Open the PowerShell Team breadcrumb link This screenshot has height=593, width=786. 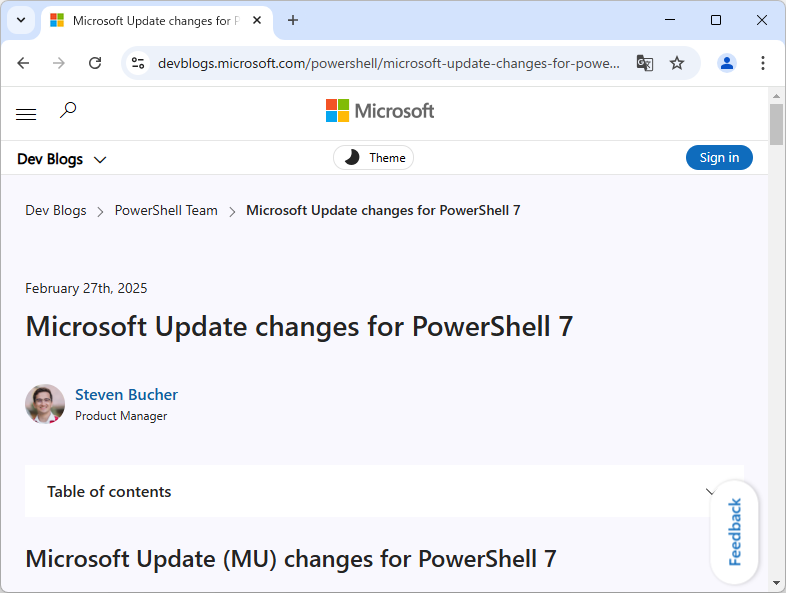166,211
